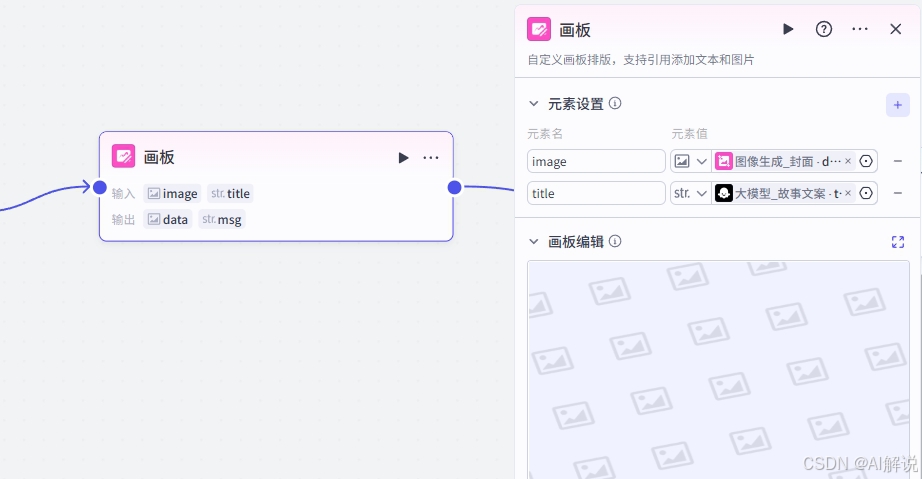This screenshot has height=479, width=922.
Task: Open the variable picker for the title row
Action: (x=866, y=193)
